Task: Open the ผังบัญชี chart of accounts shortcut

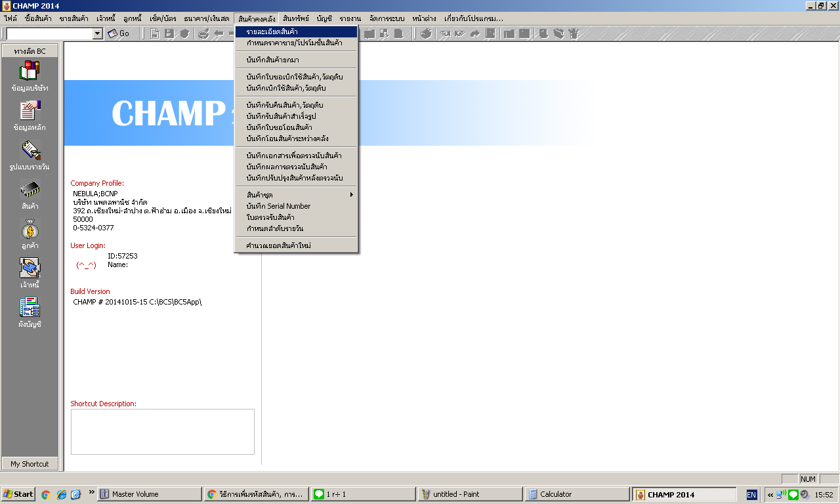Action: pyautogui.click(x=30, y=312)
